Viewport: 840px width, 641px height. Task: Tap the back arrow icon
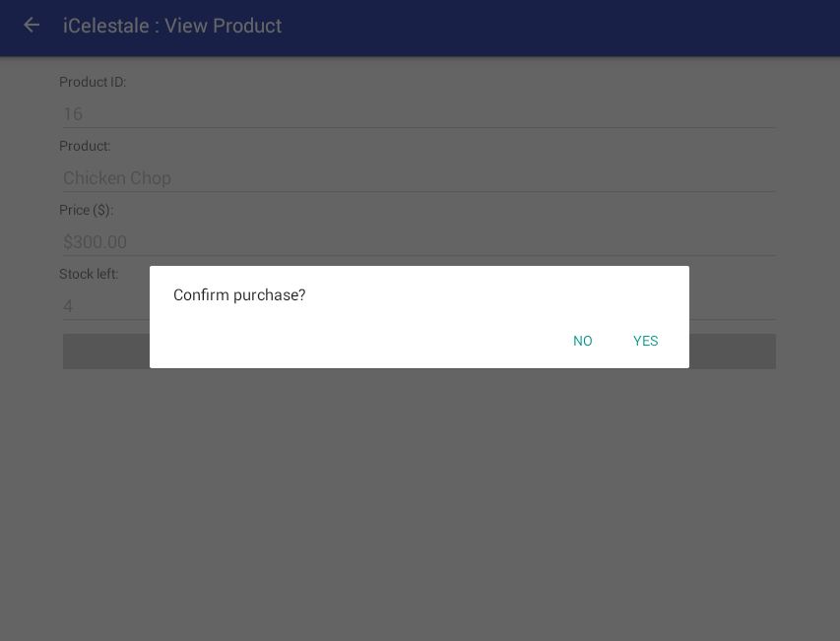click(x=32, y=26)
